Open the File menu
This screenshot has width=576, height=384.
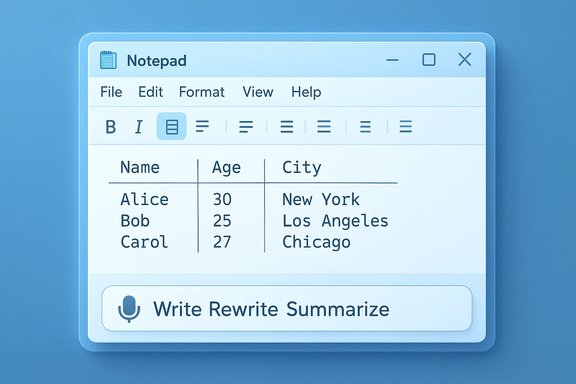pos(111,92)
